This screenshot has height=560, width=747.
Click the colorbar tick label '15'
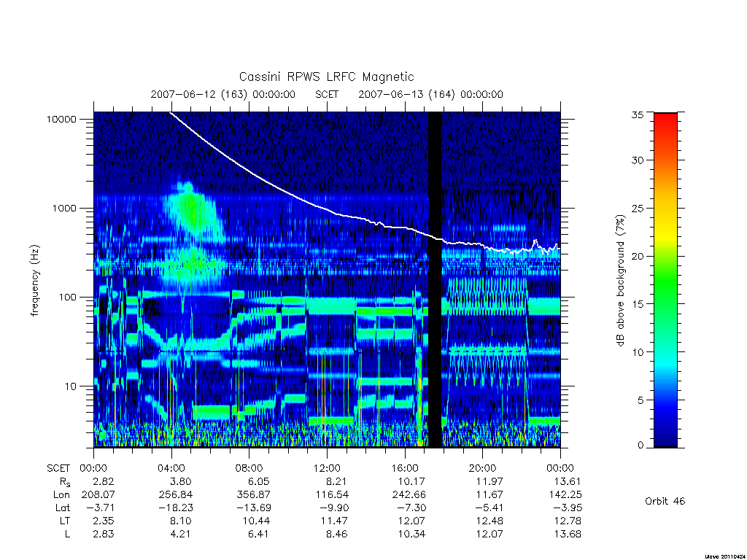[x=637, y=304]
